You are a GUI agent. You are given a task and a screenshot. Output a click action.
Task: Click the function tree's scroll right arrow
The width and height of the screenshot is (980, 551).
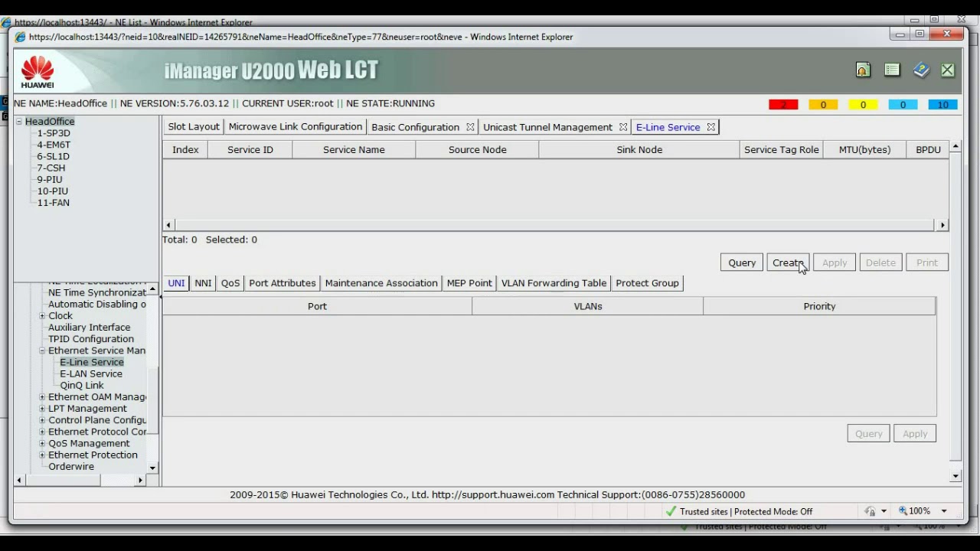point(140,480)
